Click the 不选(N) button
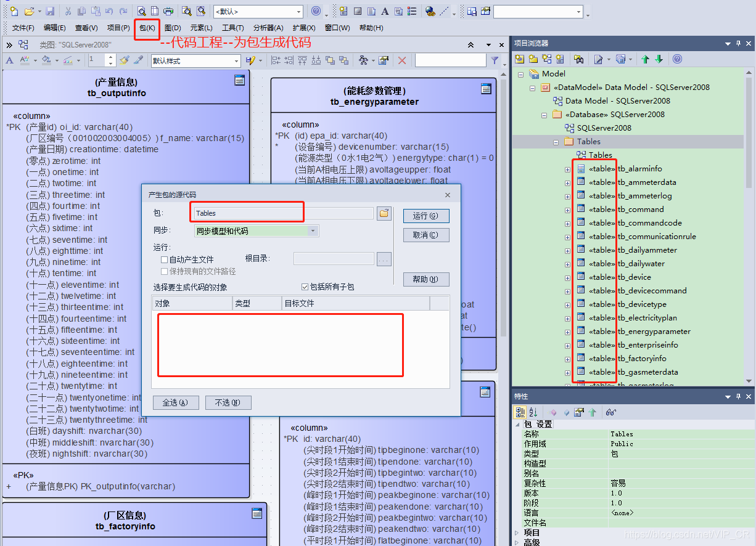The width and height of the screenshot is (756, 546). coord(228,402)
